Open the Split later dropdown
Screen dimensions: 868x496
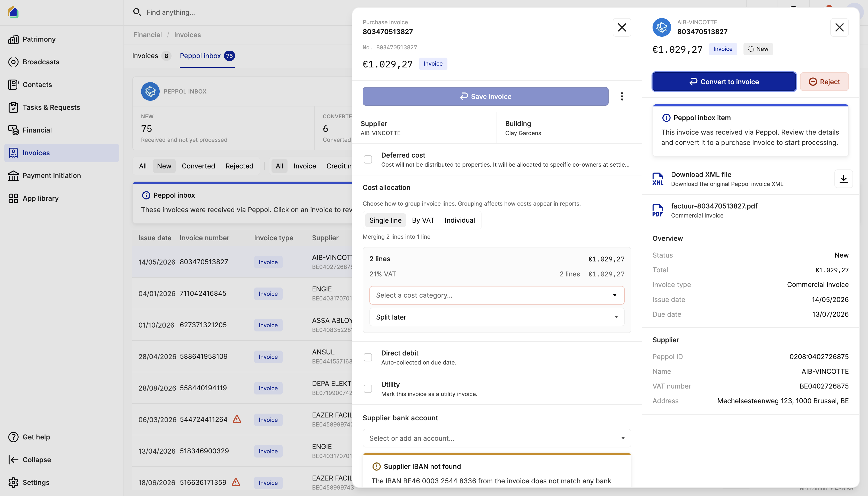(x=497, y=317)
